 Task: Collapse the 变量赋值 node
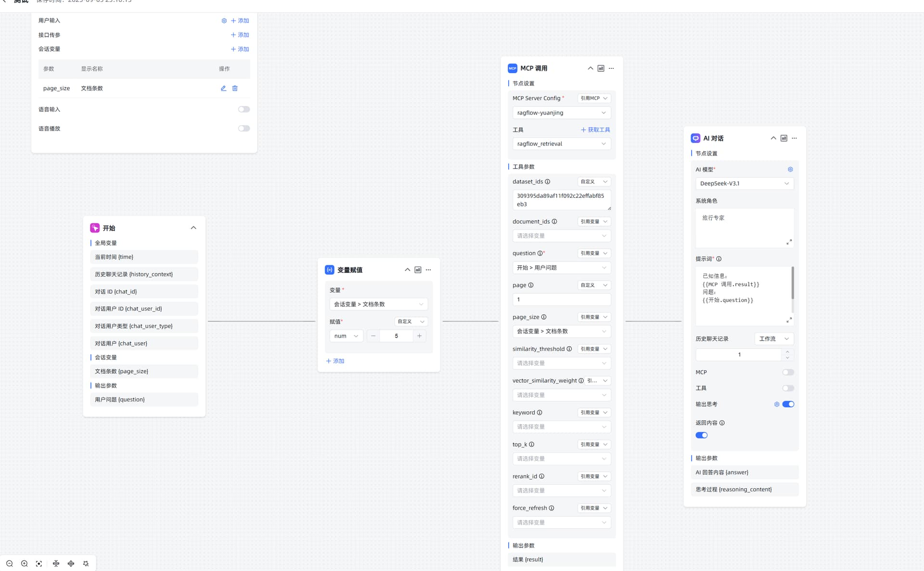coord(407,270)
